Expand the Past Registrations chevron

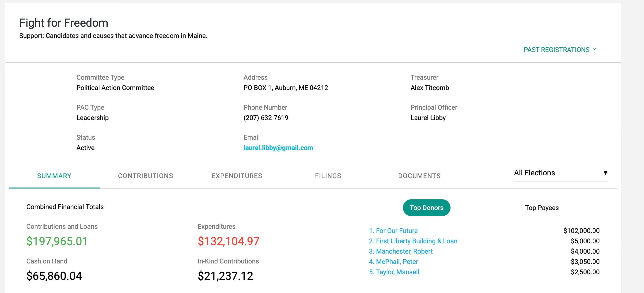tap(594, 49)
